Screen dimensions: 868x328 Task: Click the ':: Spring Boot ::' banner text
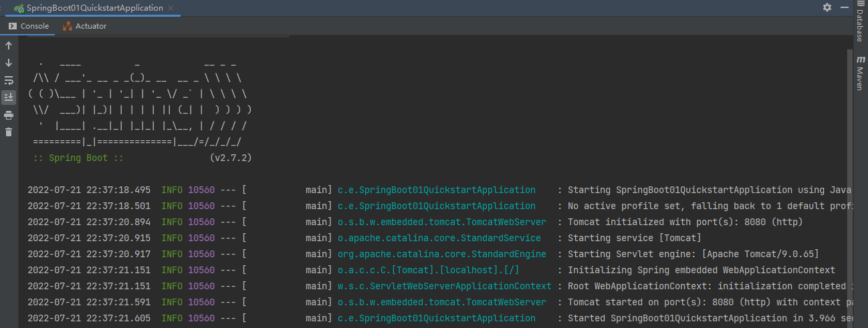tap(78, 158)
